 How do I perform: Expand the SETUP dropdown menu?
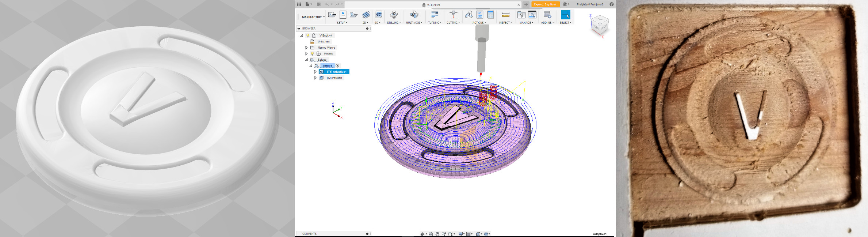[342, 23]
